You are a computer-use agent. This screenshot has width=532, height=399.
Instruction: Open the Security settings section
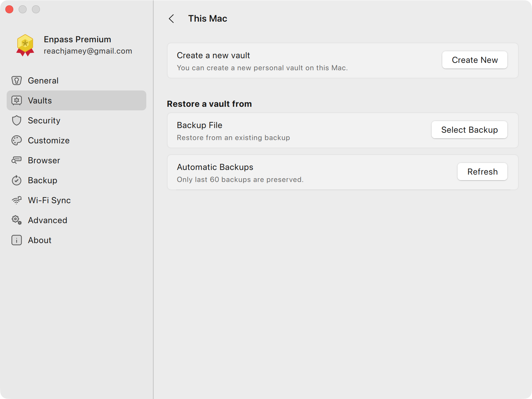pyautogui.click(x=76, y=120)
